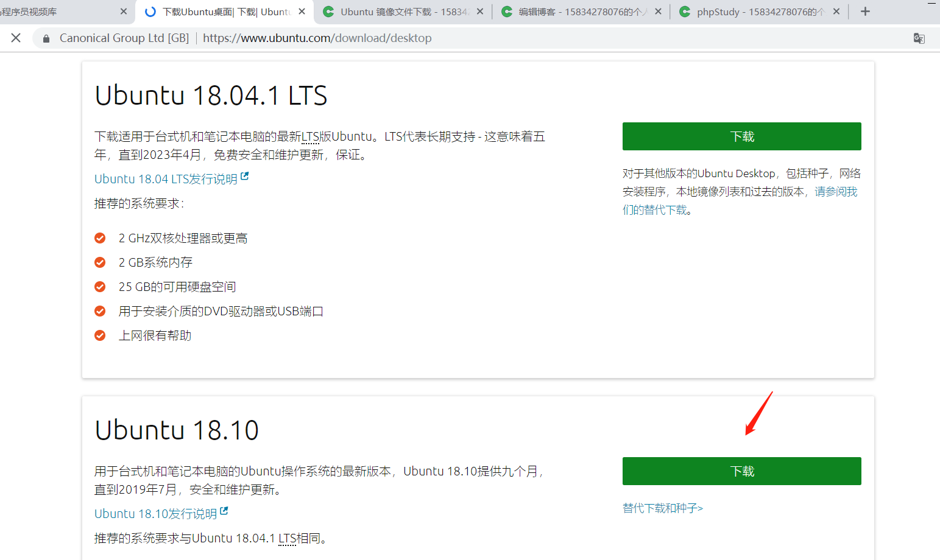Switch to the phpStudy tab

[759, 12]
